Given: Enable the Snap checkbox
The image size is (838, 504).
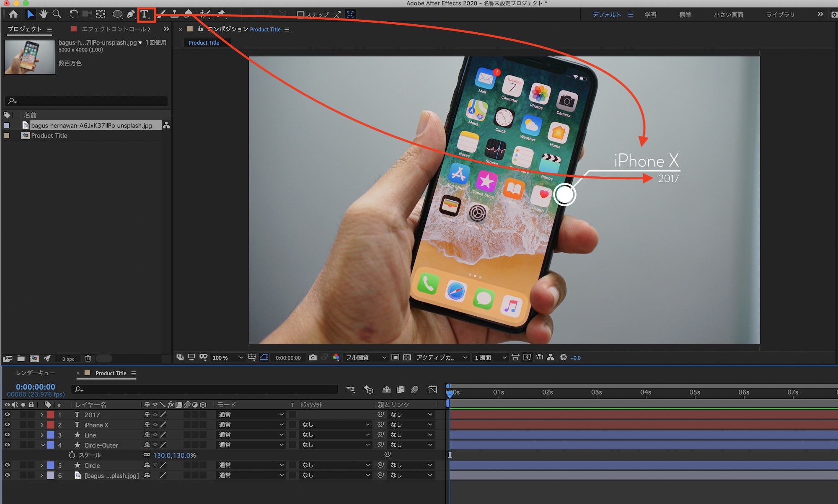Looking at the screenshot, I should coord(300,14).
